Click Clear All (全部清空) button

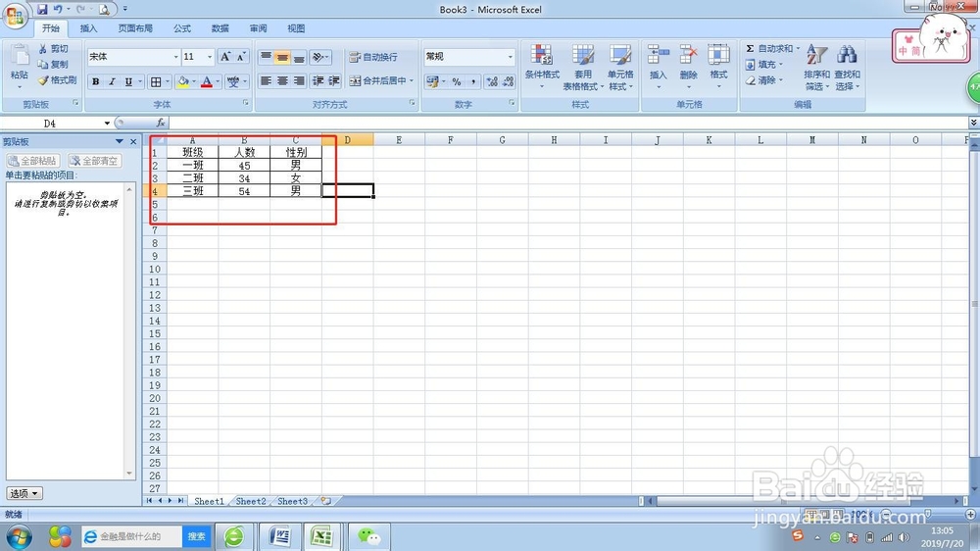(x=94, y=161)
